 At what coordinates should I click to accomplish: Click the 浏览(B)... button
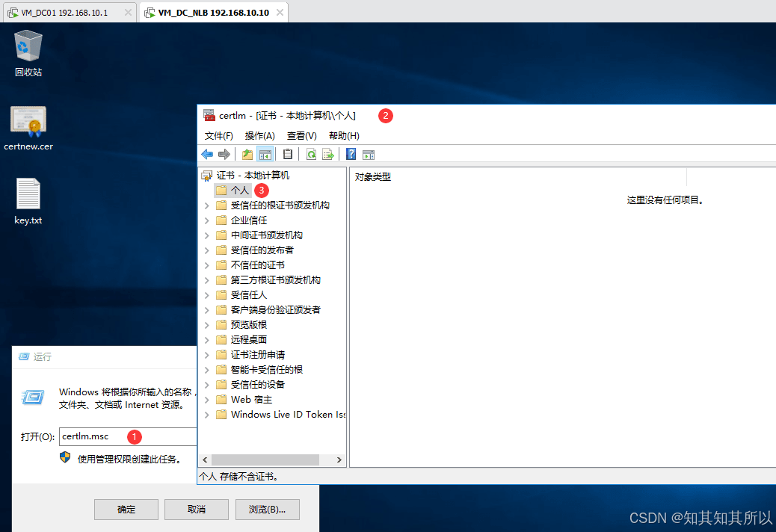[x=267, y=510]
